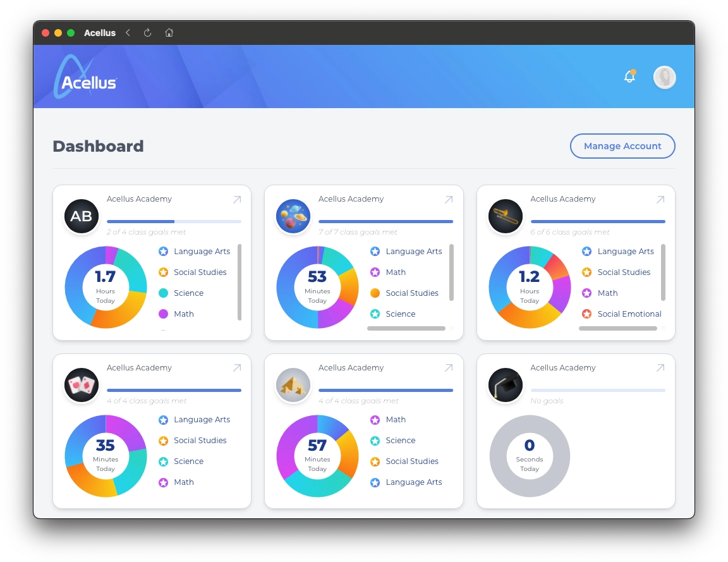728x562 pixels.
Task: Click vertical scrollbar in 1.2 Hours card
Action: 663,272
